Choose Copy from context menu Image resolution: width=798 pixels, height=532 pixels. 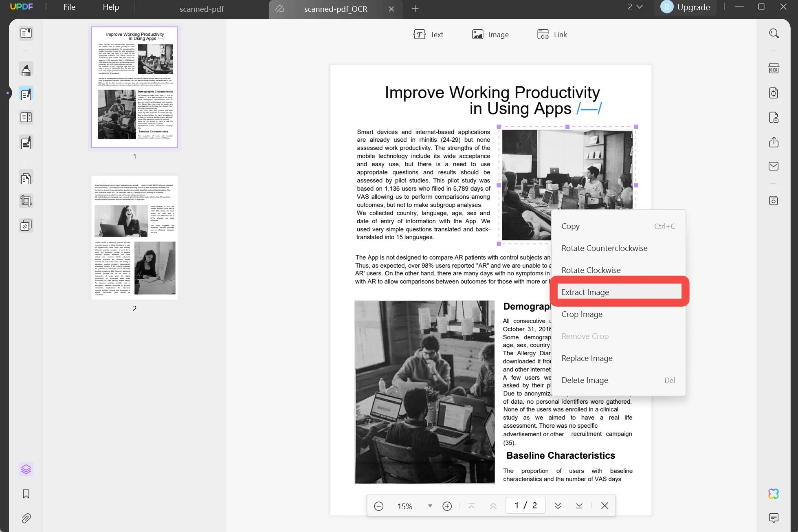click(618, 226)
